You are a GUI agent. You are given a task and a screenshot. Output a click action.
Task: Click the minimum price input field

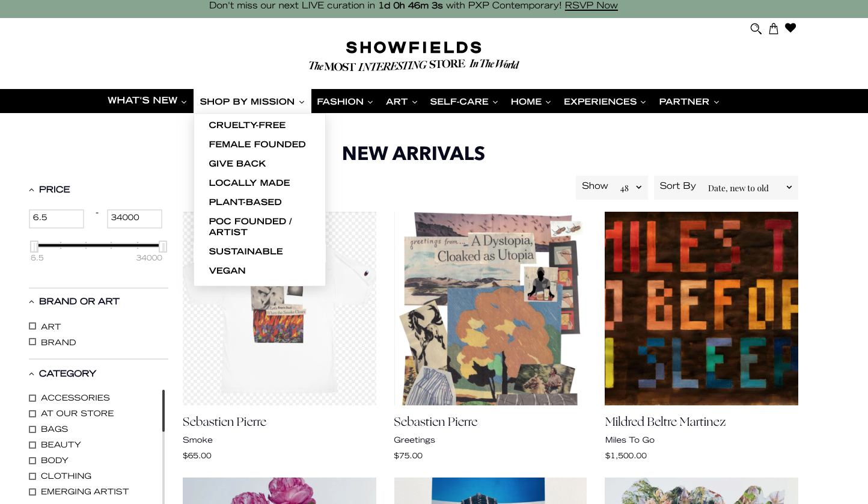click(x=57, y=218)
